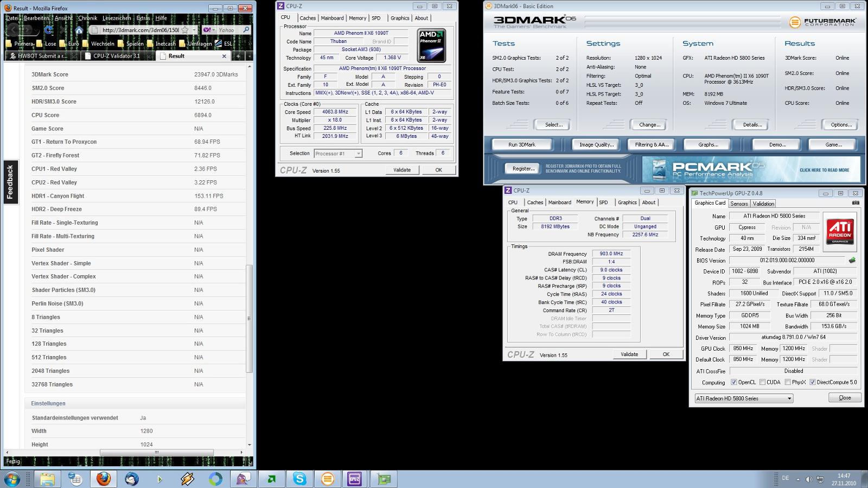
Task: Open Thunderbird from the taskbar
Action: click(x=131, y=479)
